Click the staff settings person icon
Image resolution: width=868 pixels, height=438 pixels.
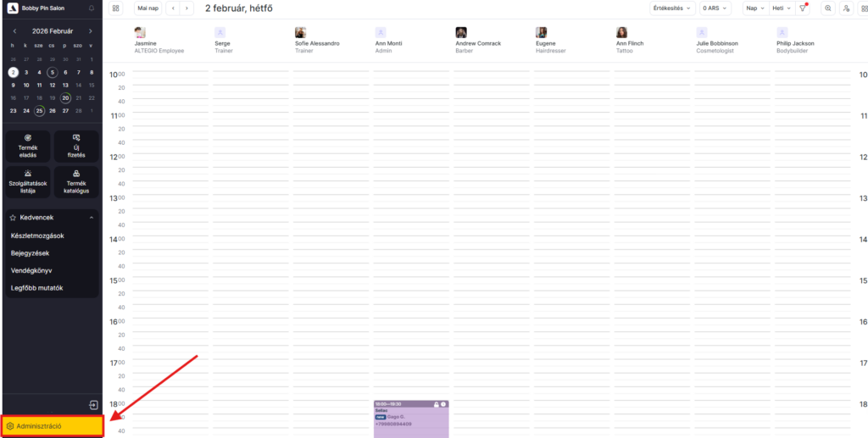tap(846, 8)
